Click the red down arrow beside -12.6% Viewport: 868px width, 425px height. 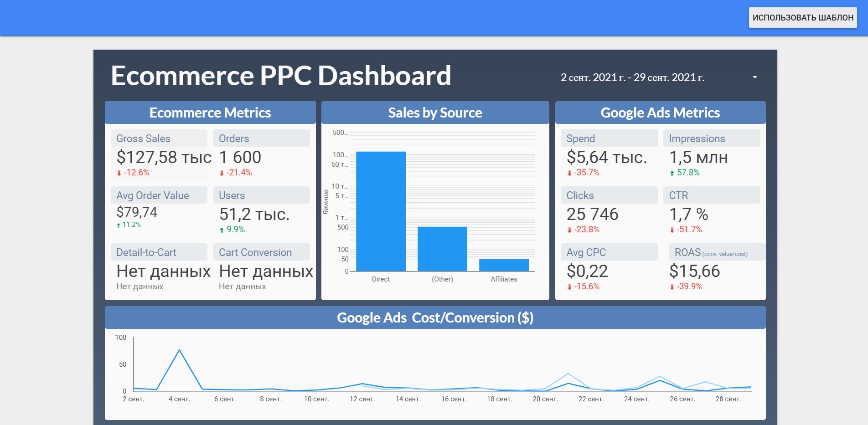(x=119, y=173)
